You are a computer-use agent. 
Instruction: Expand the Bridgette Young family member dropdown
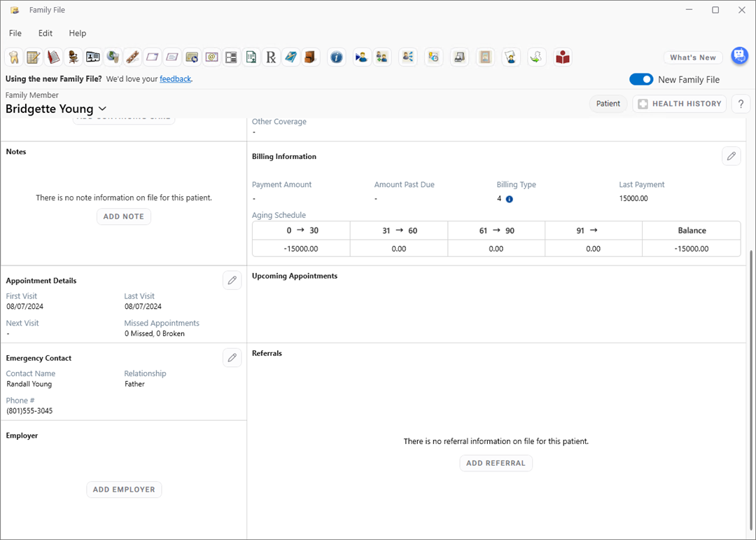click(102, 109)
